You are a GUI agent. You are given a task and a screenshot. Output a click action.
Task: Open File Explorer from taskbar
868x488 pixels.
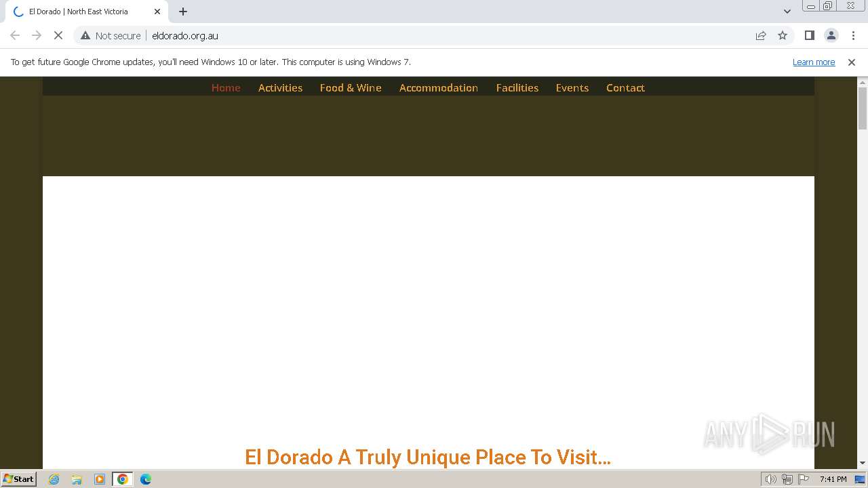(x=77, y=479)
